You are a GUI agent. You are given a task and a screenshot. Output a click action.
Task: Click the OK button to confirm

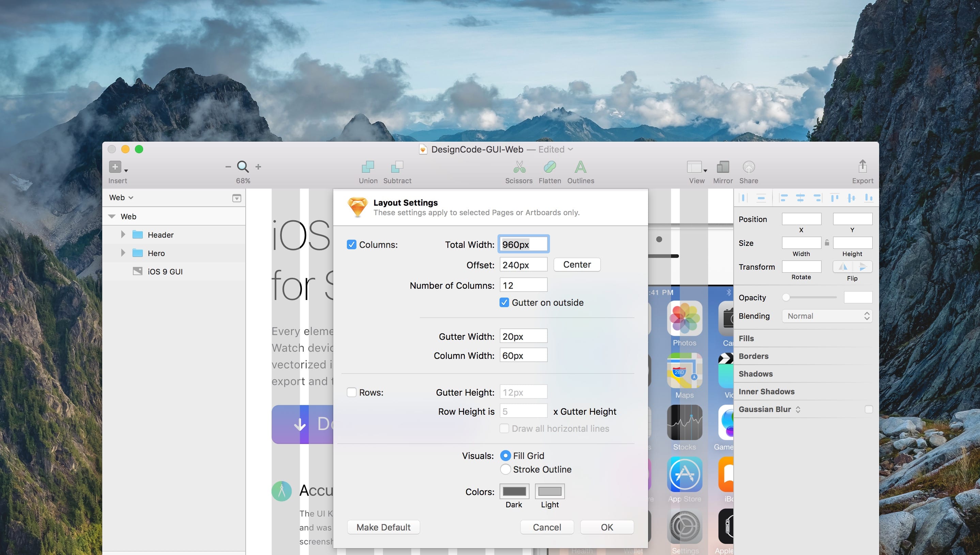pos(607,527)
